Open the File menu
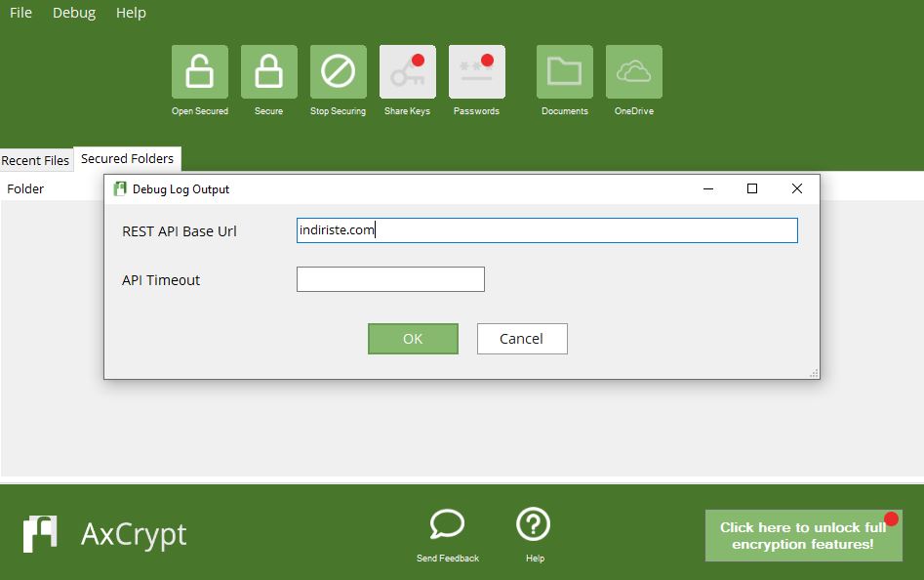Viewport: 924px width, 580px height. coord(20,13)
